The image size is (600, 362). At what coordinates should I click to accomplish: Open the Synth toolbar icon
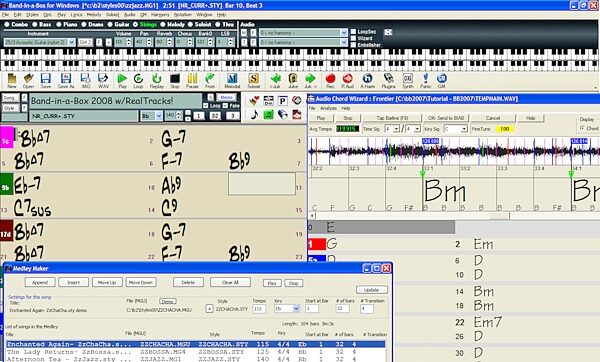[408, 79]
